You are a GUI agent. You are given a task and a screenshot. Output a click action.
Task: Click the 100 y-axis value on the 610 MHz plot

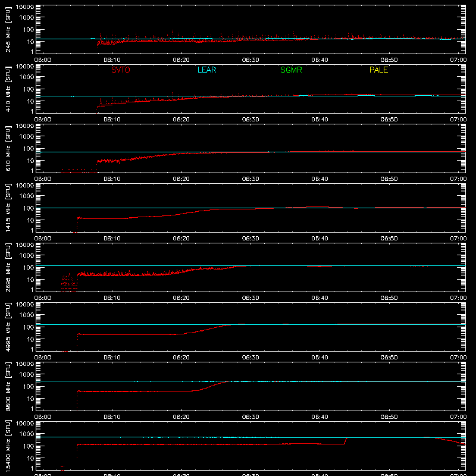click(x=29, y=149)
